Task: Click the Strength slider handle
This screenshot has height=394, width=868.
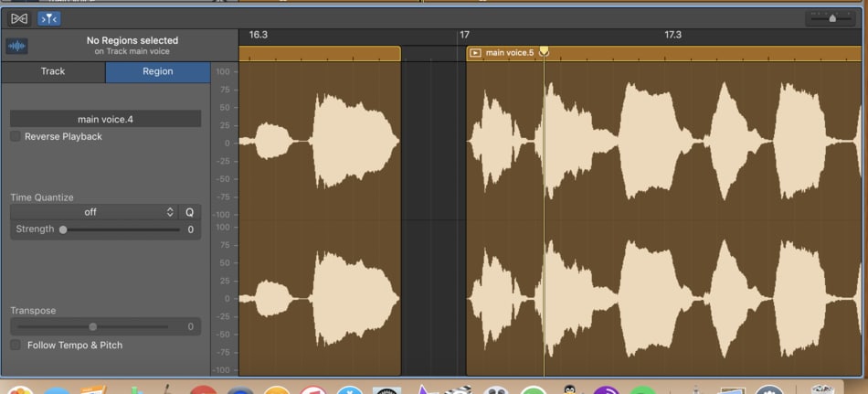Action: pyautogui.click(x=63, y=229)
